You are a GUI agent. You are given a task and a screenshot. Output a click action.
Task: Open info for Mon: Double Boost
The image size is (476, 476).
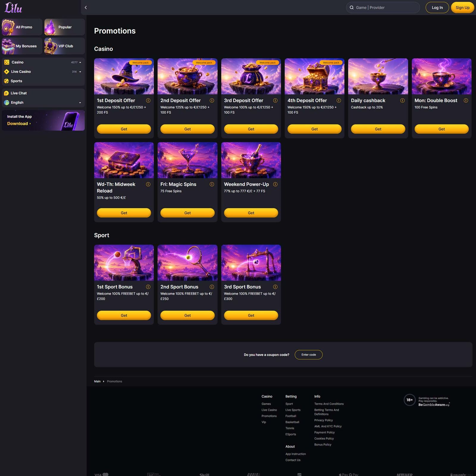pyautogui.click(x=466, y=101)
